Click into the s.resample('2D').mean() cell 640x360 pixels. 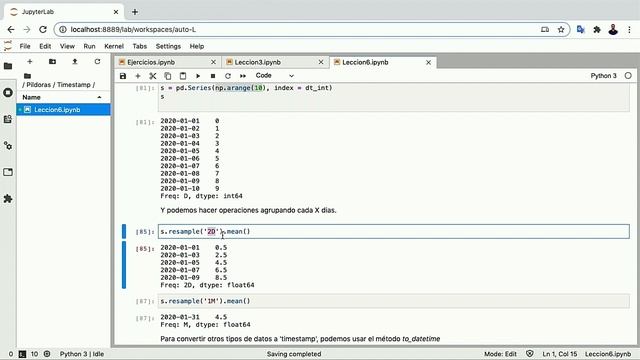(x=393, y=231)
